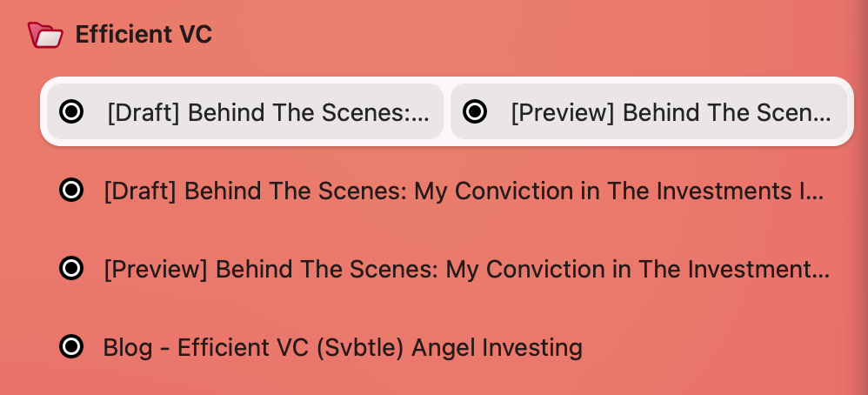868x395 pixels.
Task: Click the red Efficient VC folder icon
Action: tap(45, 35)
